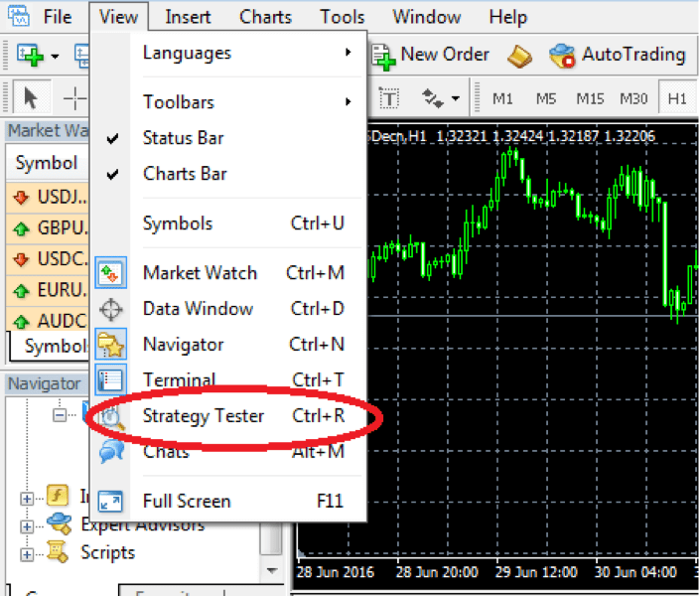Click the Navigator scrollbar thumb
This screenshot has width=700, height=596.
coord(271,538)
